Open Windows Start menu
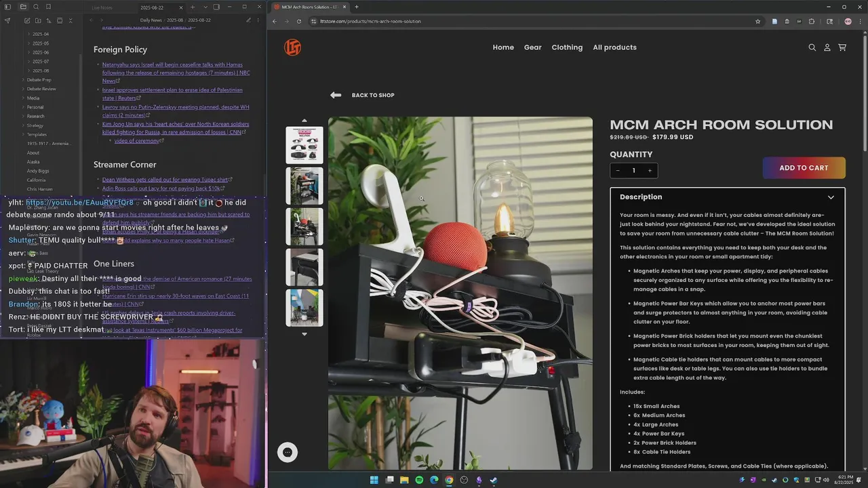 (x=374, y=480)
